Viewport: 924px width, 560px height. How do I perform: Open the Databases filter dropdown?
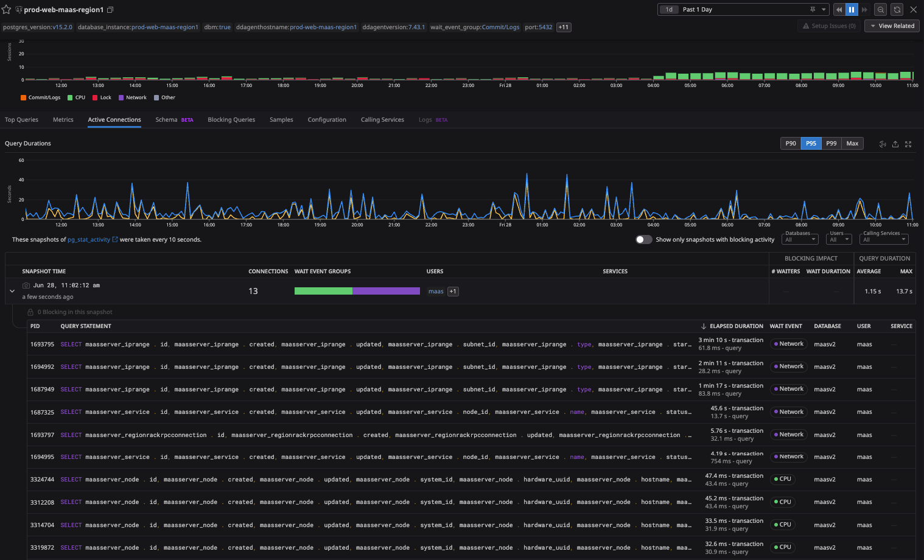tap(800, 239)
